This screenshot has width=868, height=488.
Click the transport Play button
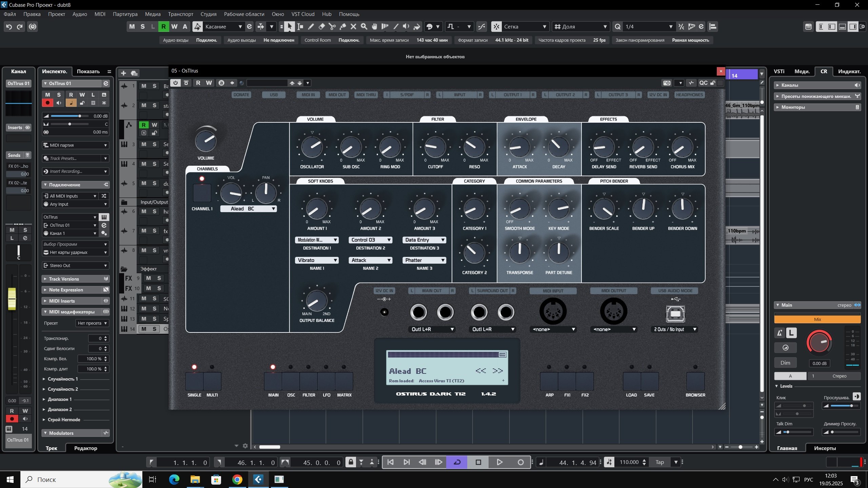click(x=499, y=462)
